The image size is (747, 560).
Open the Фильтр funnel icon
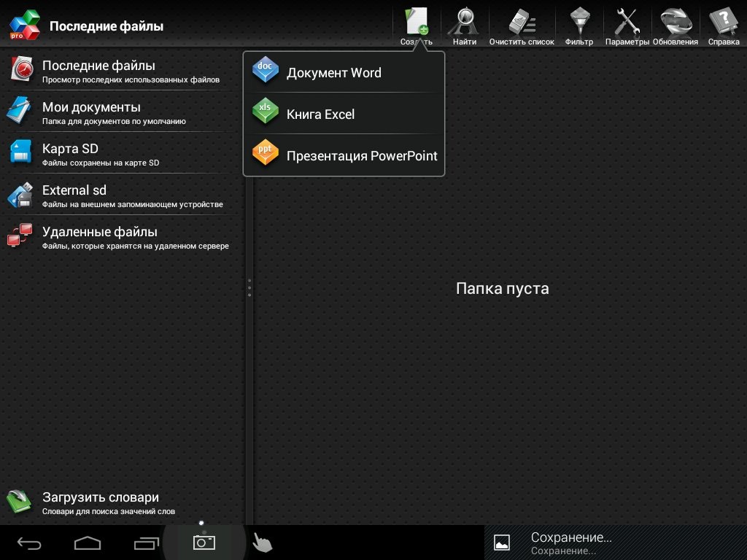578,23
